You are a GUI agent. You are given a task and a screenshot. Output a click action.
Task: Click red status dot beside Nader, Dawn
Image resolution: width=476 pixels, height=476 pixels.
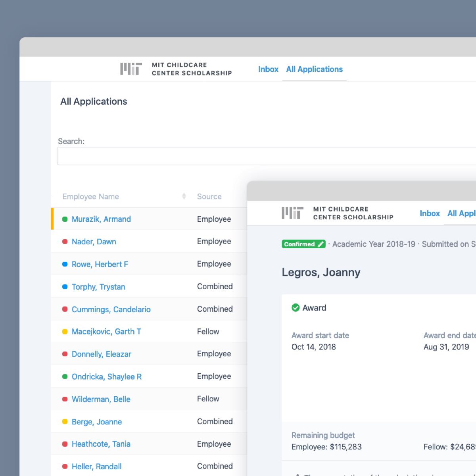(x=65, y=242)
